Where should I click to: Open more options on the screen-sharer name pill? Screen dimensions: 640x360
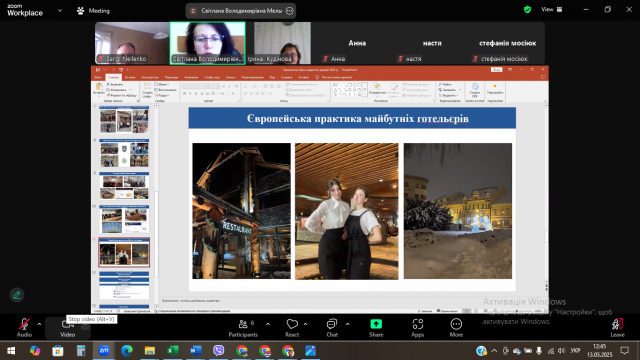pos(289,11)
